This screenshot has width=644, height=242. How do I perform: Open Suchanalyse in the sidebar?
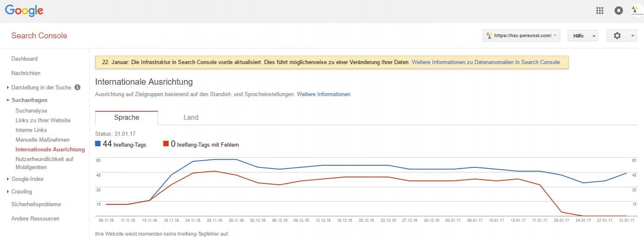[x=31, y=111]
